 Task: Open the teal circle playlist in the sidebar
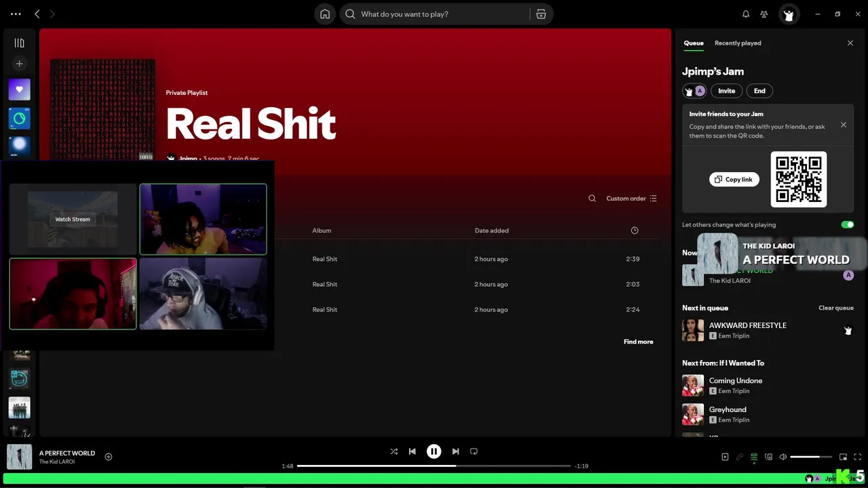pyautogui.click(x=19, y=119)
